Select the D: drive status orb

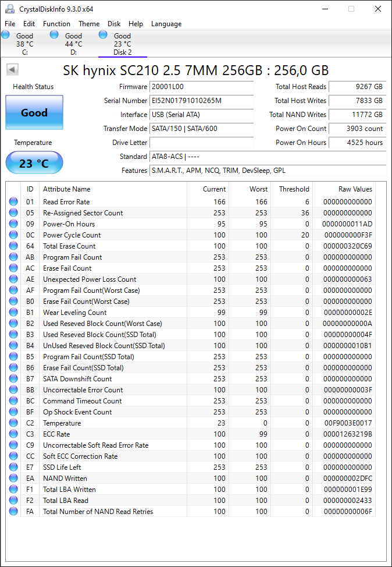tap(54, 35)
